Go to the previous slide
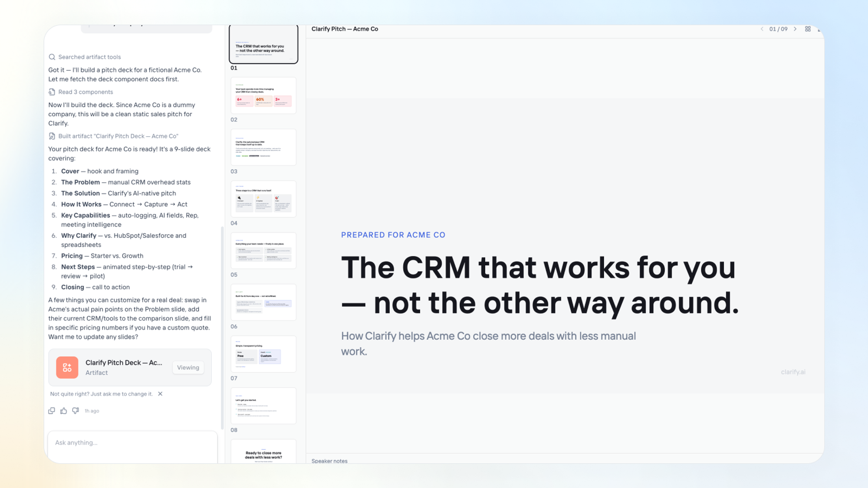The width and height of the screenshot is (868, 488). [762, 29]
